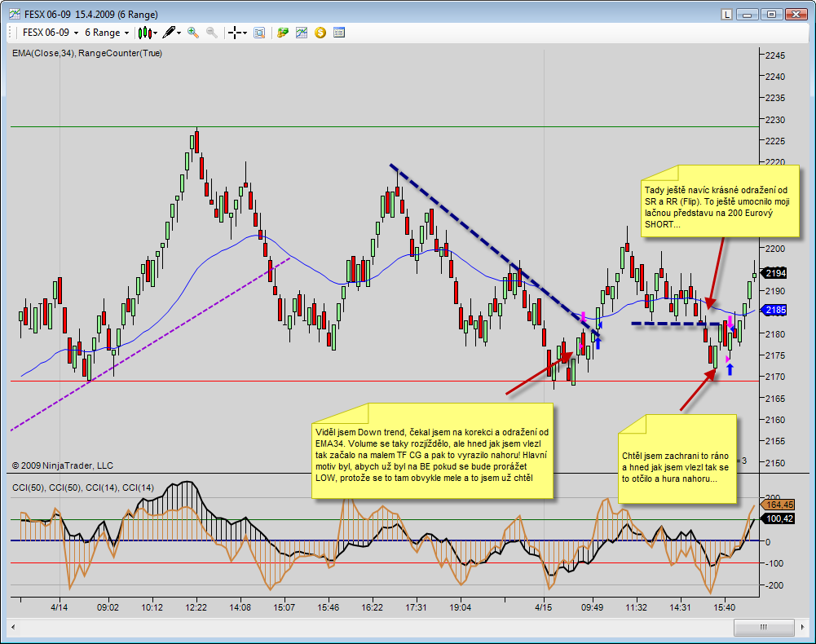Click the zoom out magnifier icon
The image size is (816, 644).
tap(212, 33)
